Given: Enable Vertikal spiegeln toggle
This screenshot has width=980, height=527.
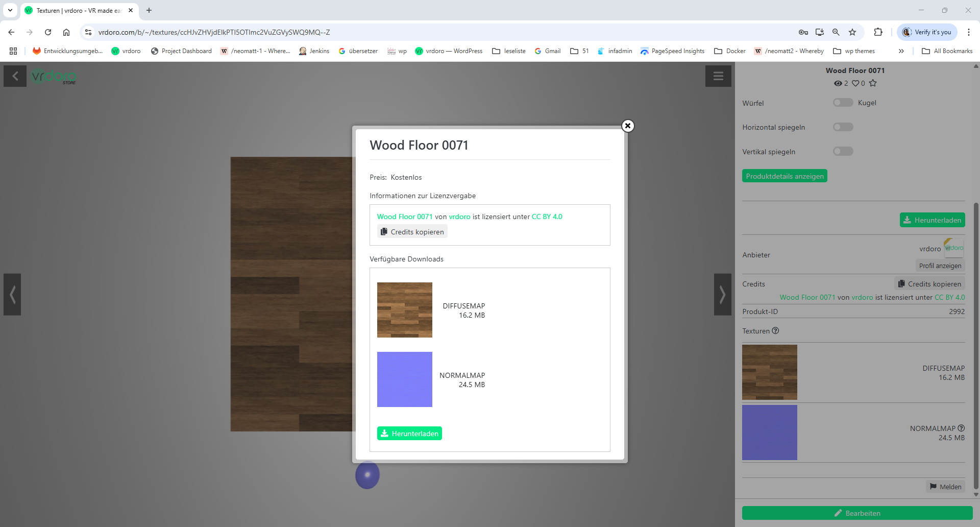Looking at the screenshot, I should [843, 151].
